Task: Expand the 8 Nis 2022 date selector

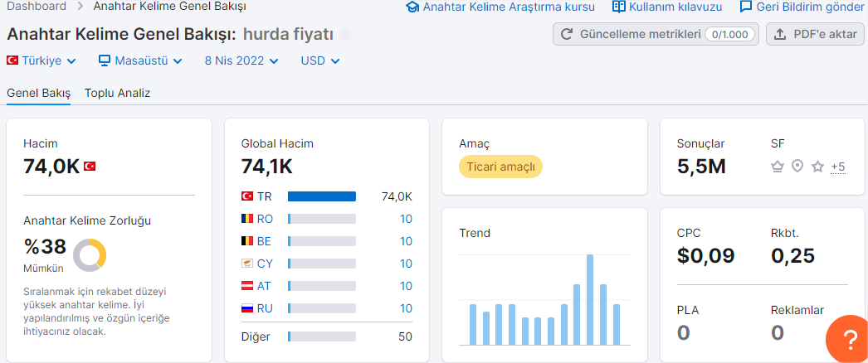Action: coord(241,60)
